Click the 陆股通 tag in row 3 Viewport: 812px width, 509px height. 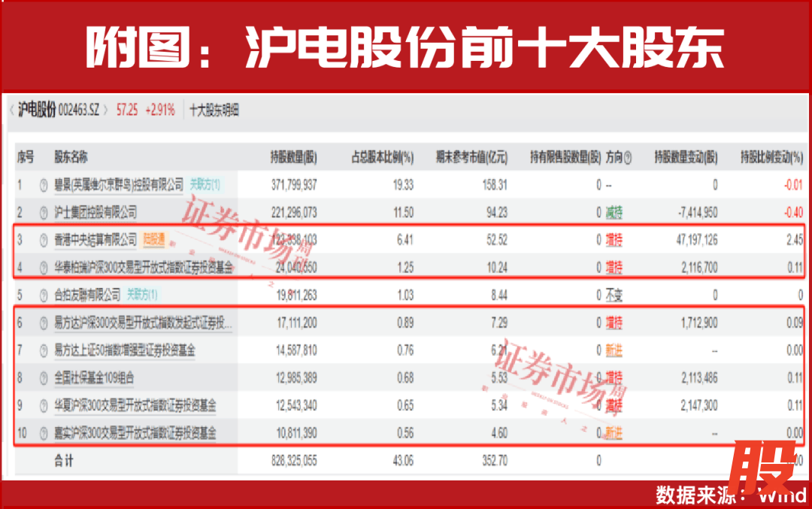coord(153,241)
